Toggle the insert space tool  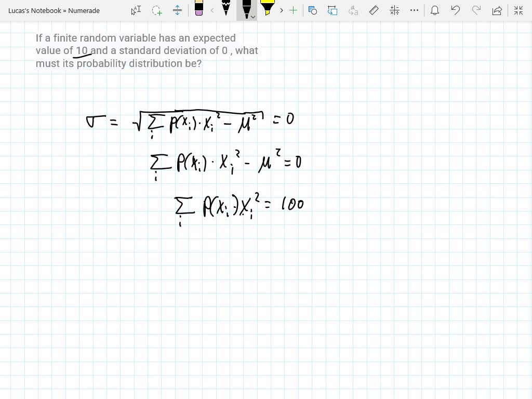(x=178, y=10)
